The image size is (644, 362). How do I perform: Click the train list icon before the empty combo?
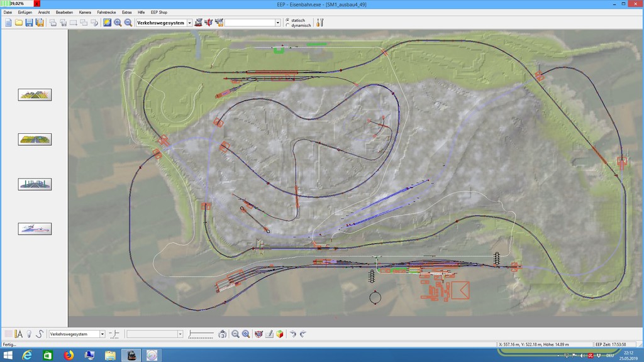(219, 23)
